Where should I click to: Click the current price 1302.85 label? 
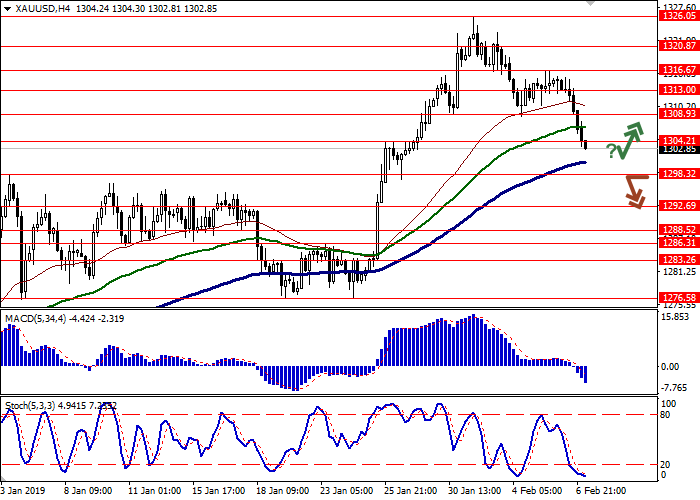(677, 149)
